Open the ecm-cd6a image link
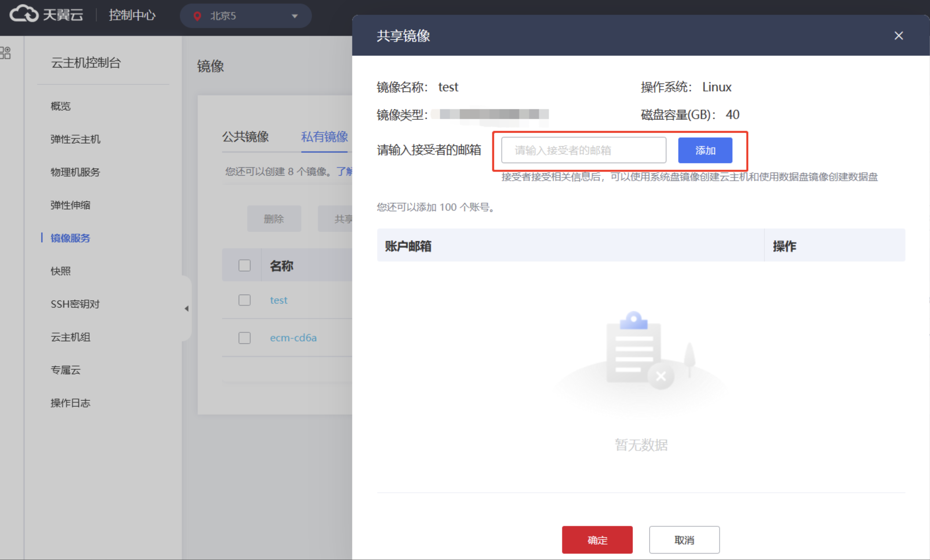This screenshot has width=930, height=560. click(x=293, y=338)
